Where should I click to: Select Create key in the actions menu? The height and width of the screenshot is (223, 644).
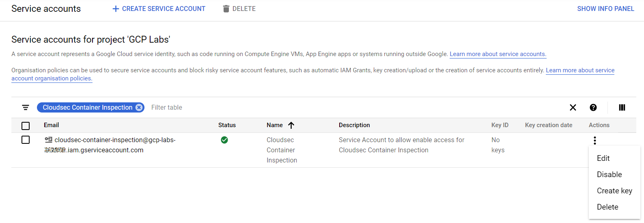coord(614,191)
